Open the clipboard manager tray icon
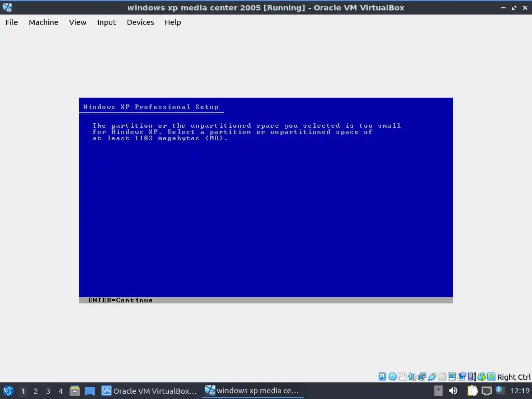Viewport: 532px width, 399px height. tap(472, 391)
